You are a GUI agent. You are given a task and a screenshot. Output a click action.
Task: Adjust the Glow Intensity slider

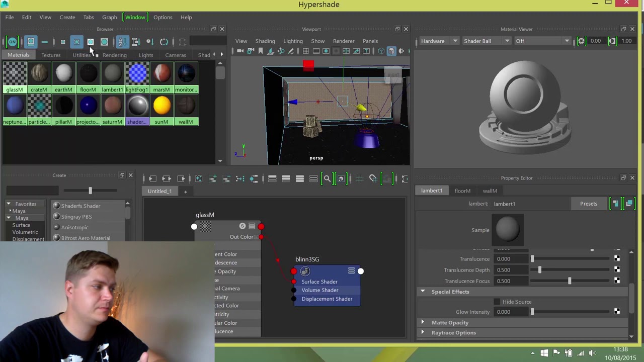click(571, 312)
